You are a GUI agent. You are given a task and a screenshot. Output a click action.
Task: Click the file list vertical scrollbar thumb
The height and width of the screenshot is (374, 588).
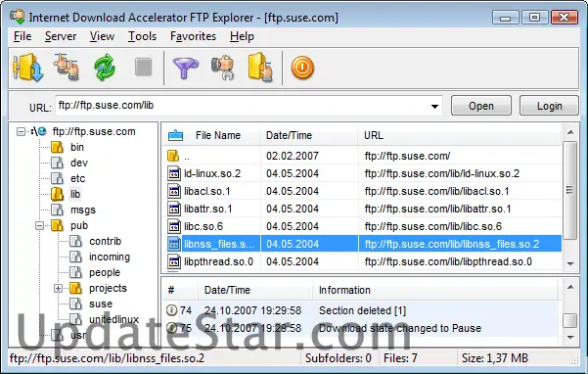pyautogui.click(x=570, y=190)
